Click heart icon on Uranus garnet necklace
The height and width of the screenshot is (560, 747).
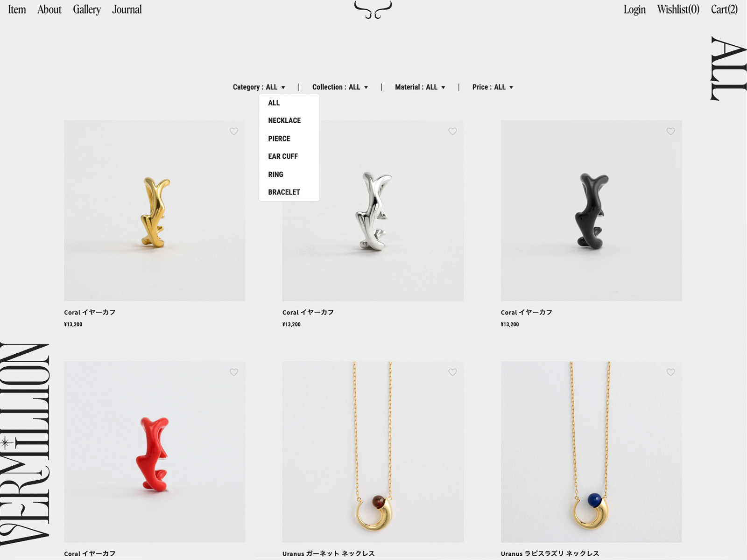pyautogui.click(x=452, y=372)
